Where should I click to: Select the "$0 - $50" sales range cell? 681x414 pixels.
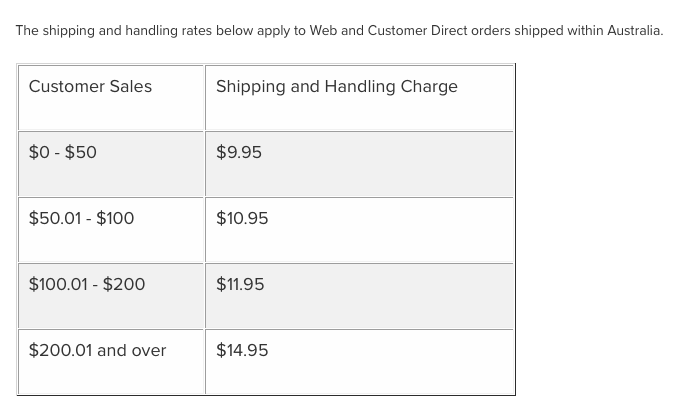(63, 153)
